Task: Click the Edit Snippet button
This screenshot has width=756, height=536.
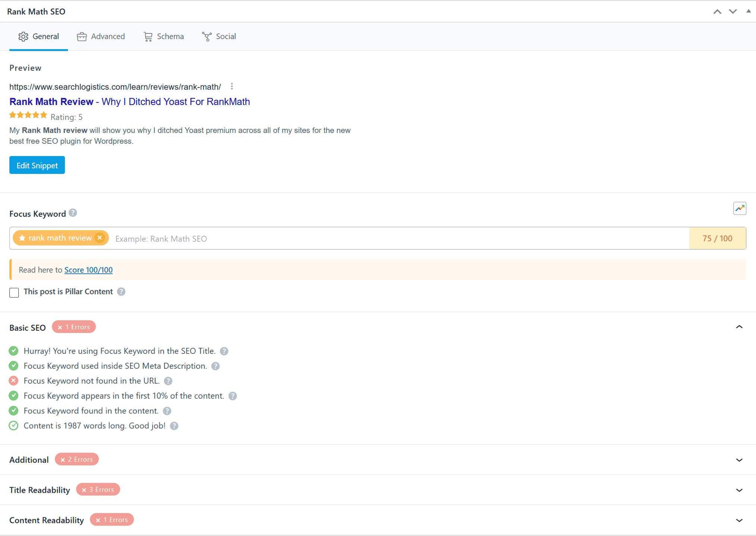Action: coord(37,165)
